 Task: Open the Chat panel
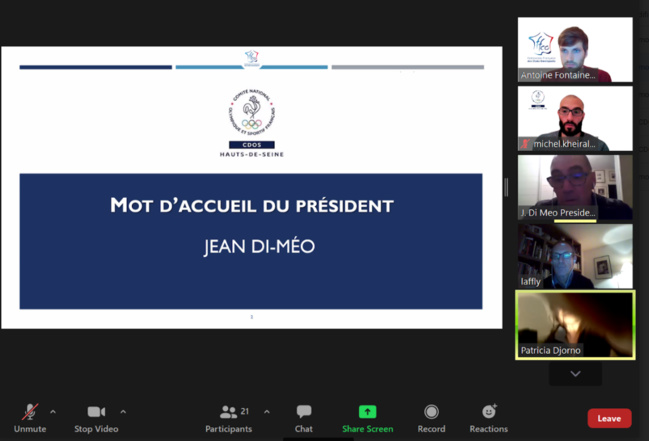click(304, 418)
